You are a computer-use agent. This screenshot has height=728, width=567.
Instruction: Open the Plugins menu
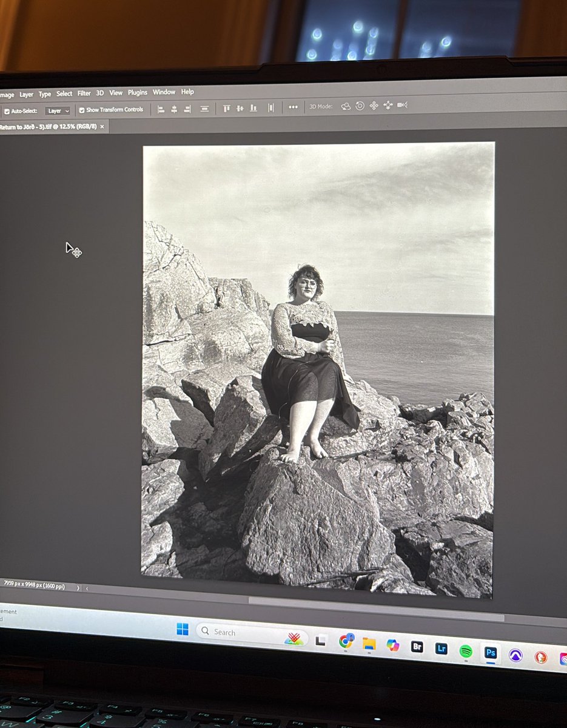pyautogui.click(x=138, y=92)
